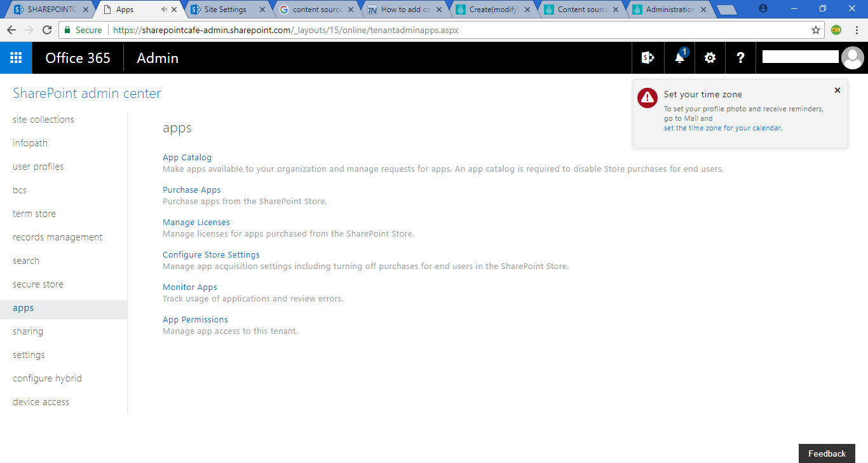Click the Feedback button
This screenshot has height=463, width=868.
[x=827, y=453]
